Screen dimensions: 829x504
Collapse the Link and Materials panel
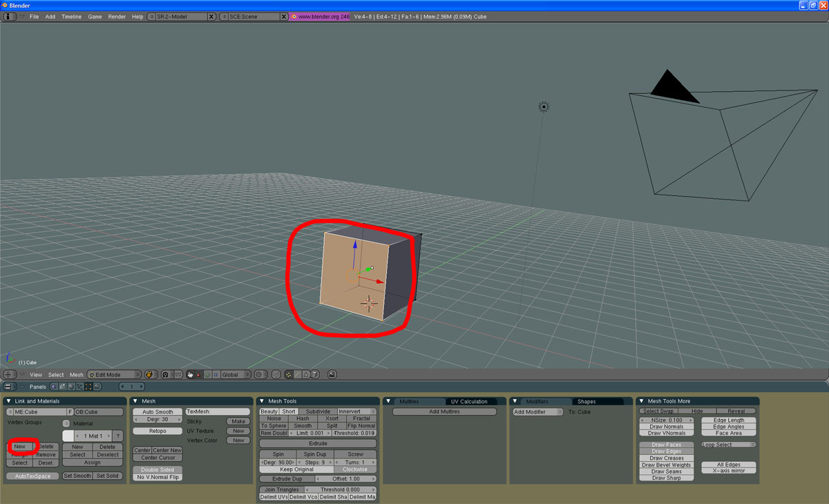click(8, 401)
